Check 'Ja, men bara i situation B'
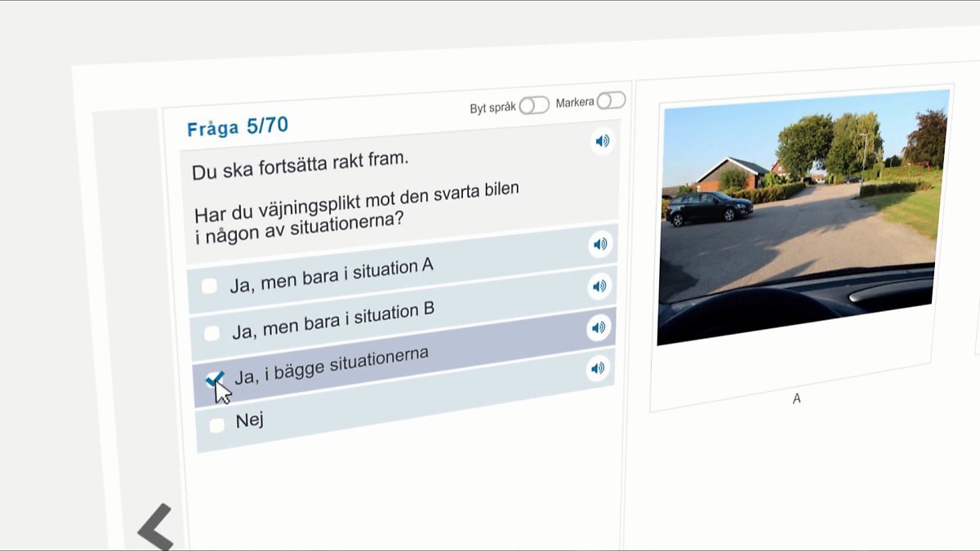This screenshot has width=980, height=551. point(212,333)
